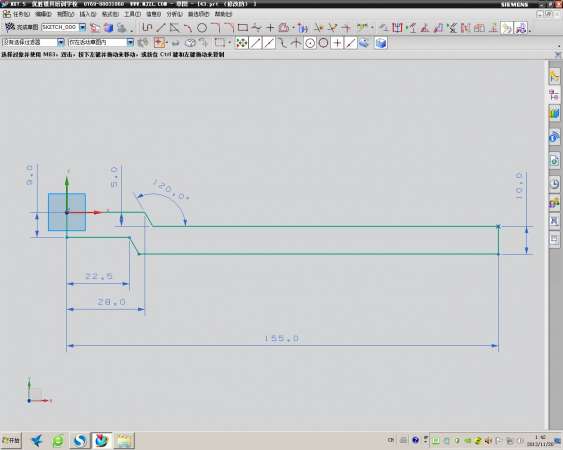Open the History clock panel in resource bar
The height and width of the screenshot is (450, 563).
(554, 184)
